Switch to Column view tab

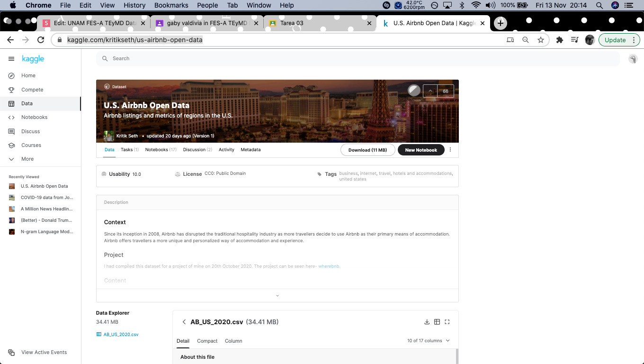point(233,341)
